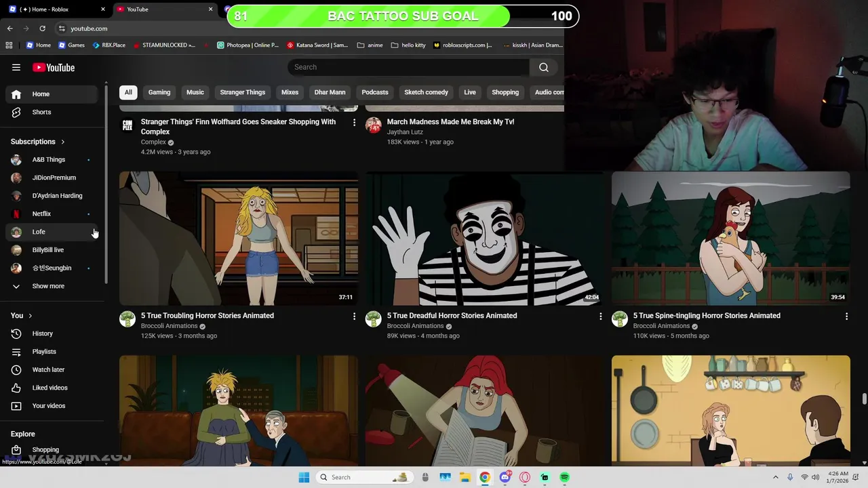Expand the You section chevron
868x488 pixels.
coord(31,316)
